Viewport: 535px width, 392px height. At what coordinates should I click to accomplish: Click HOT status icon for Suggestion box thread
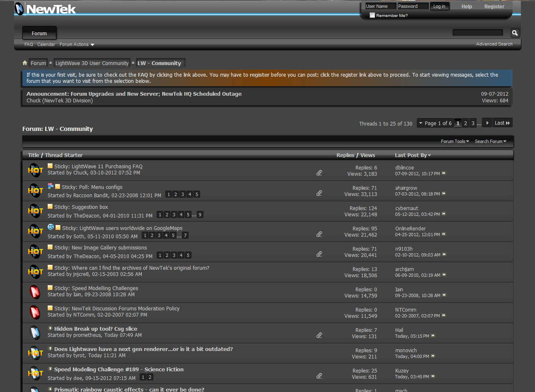(x=35, y=211)
